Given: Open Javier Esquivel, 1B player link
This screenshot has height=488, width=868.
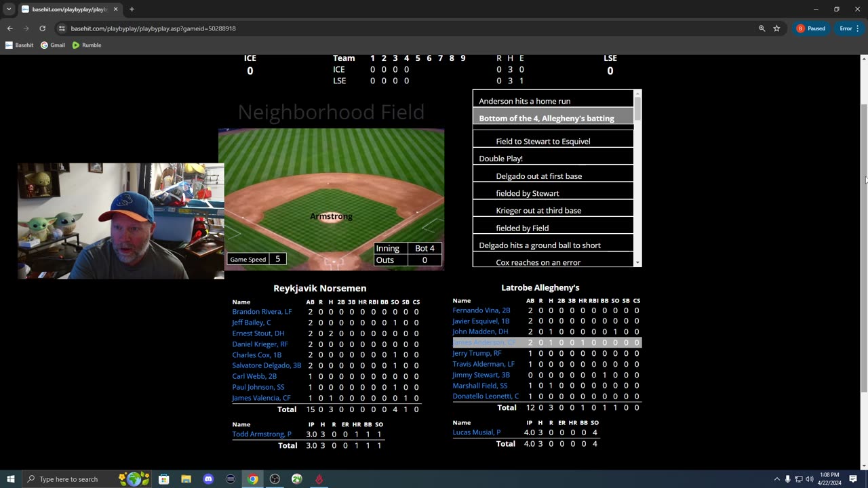Looking at the screenshot, I should pos(481,321).
